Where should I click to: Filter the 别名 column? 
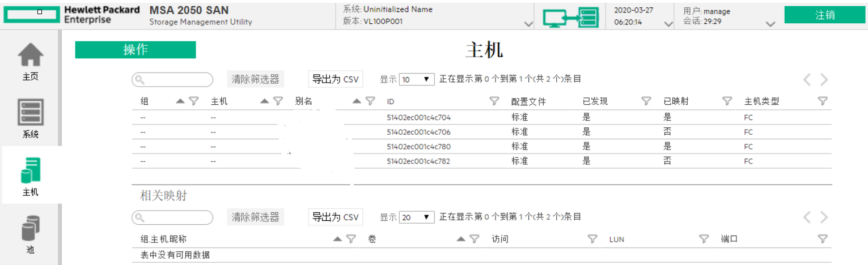coord(370,101)
